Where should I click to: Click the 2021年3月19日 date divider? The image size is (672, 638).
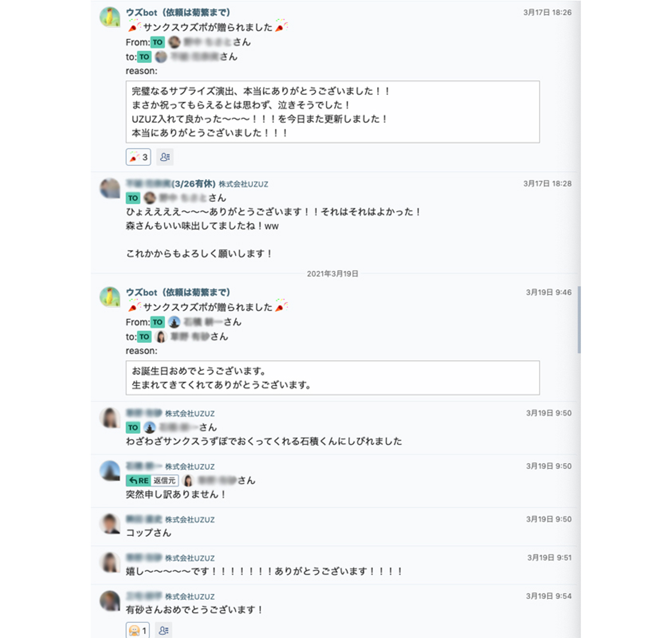333,274
